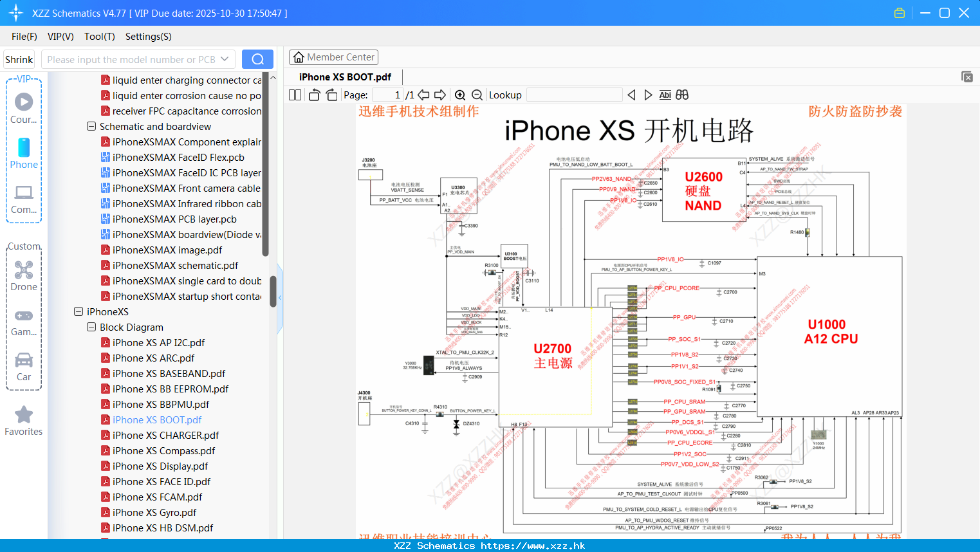Open iPhone XS Compass.pdf

pyautogui.click(x=163, y=450)
